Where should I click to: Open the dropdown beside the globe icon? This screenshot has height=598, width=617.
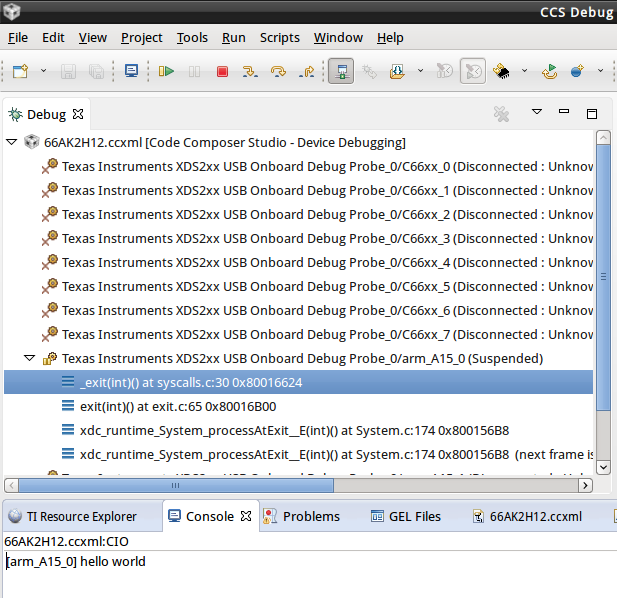coord(600,71)
